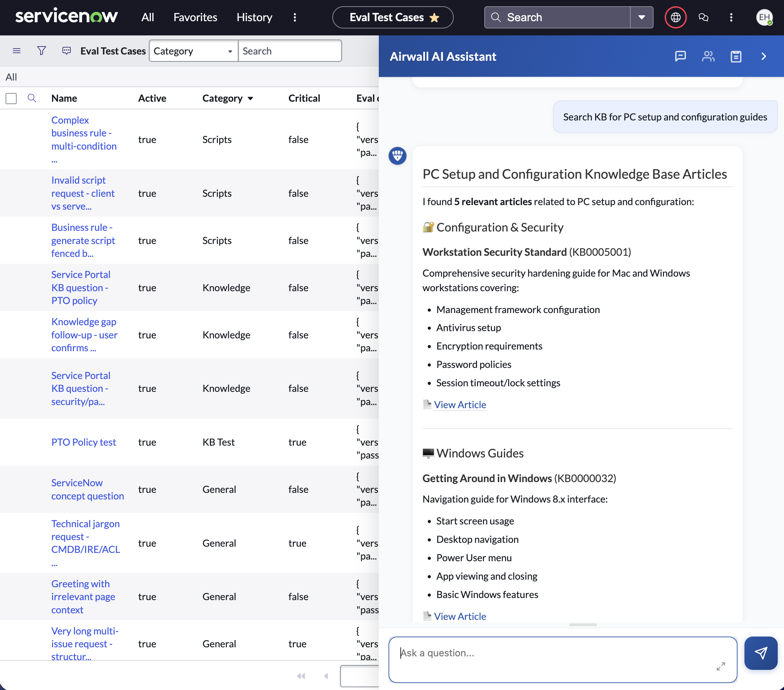784x690 pixels.
Task: Click the globe scope icon in header
Action: [x=675, y=17]
